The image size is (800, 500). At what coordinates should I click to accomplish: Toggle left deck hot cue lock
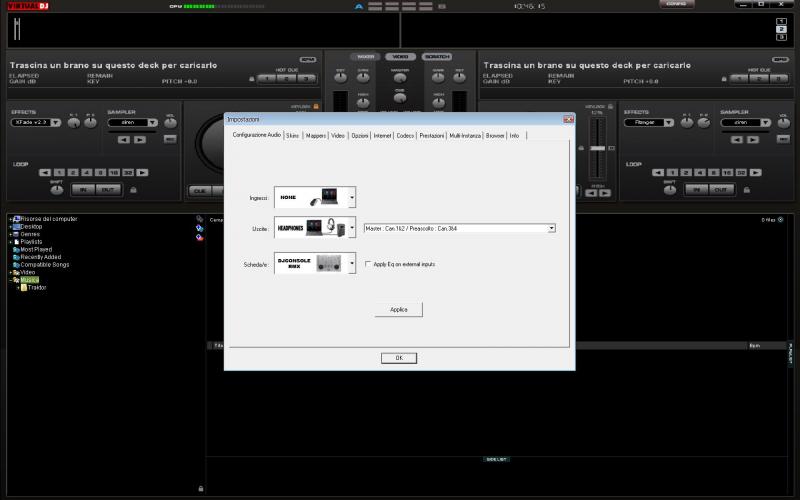coord(252,79)
